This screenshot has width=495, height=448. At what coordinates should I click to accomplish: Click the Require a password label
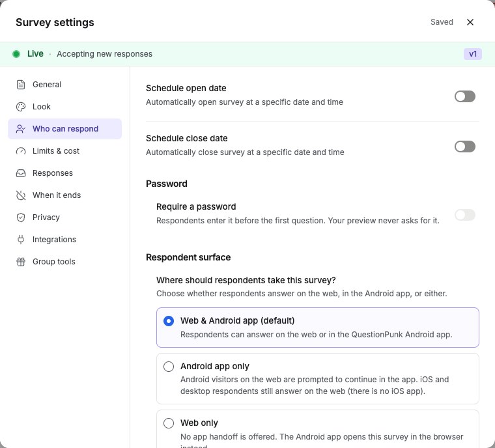[x=196, y=206]
